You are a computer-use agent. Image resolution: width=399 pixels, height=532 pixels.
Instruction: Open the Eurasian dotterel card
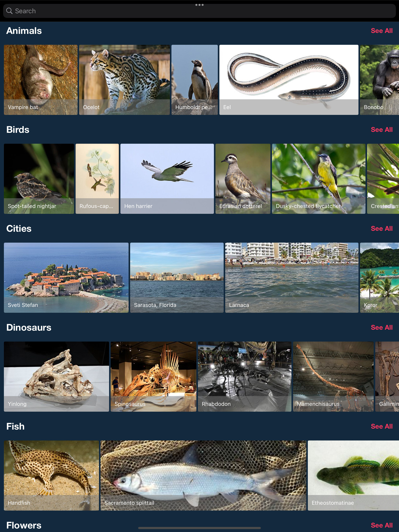point(243,178)
